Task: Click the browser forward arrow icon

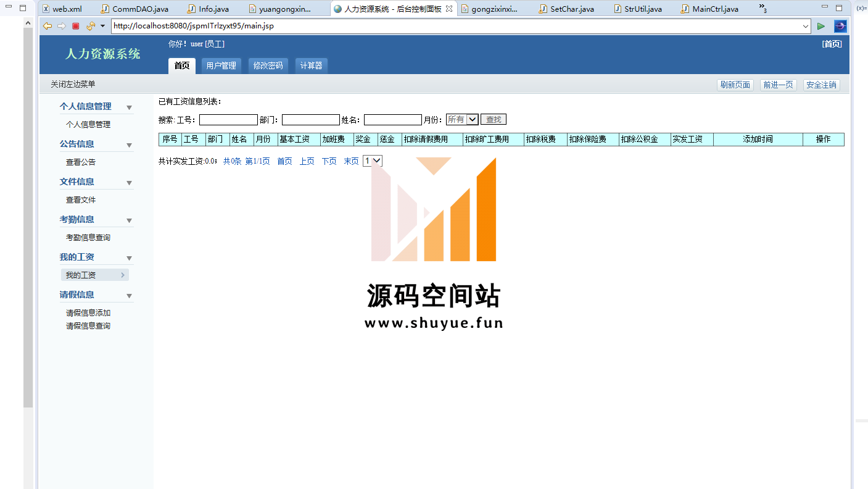Action: [62, 26]
